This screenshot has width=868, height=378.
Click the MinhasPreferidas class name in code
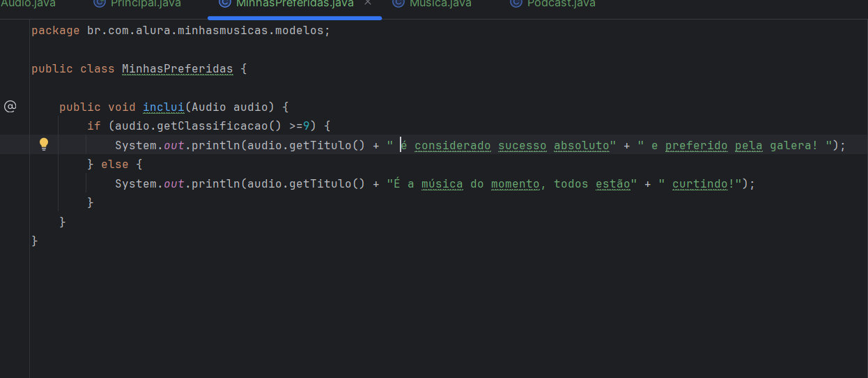tap(178, 69)
